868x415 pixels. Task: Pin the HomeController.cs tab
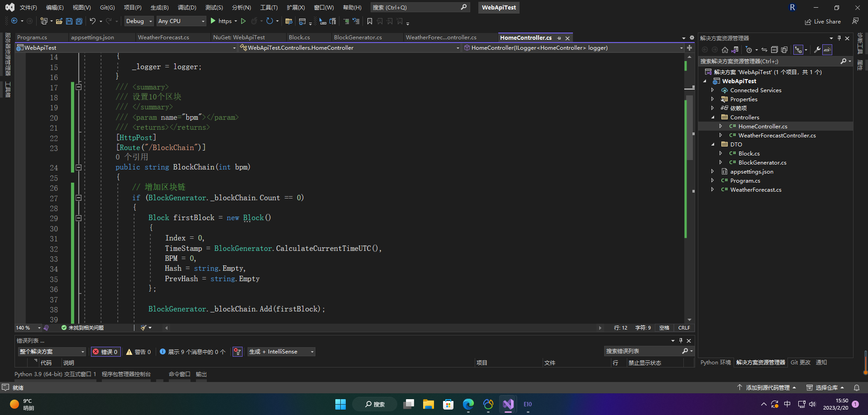[559, 38]
